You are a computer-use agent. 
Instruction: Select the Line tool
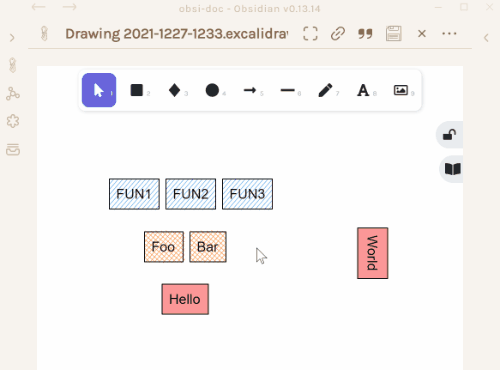288,90
